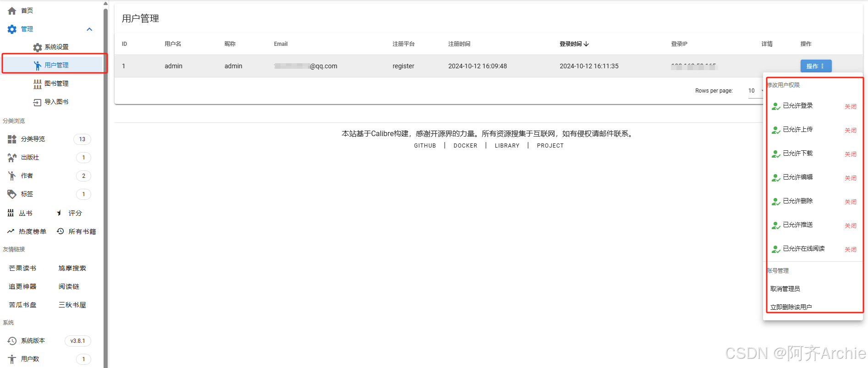Visit the 阅读链 friend link

tap(69, 286)
